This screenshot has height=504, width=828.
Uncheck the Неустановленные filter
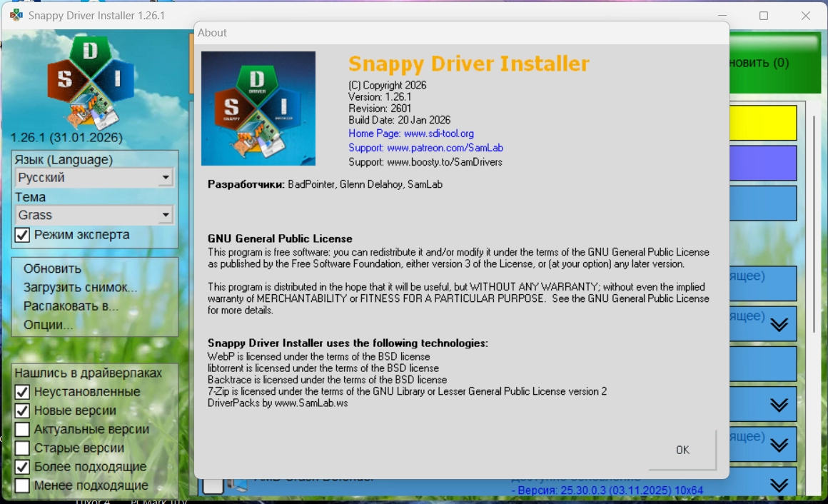pyautogui.click(x=22, y=392)
